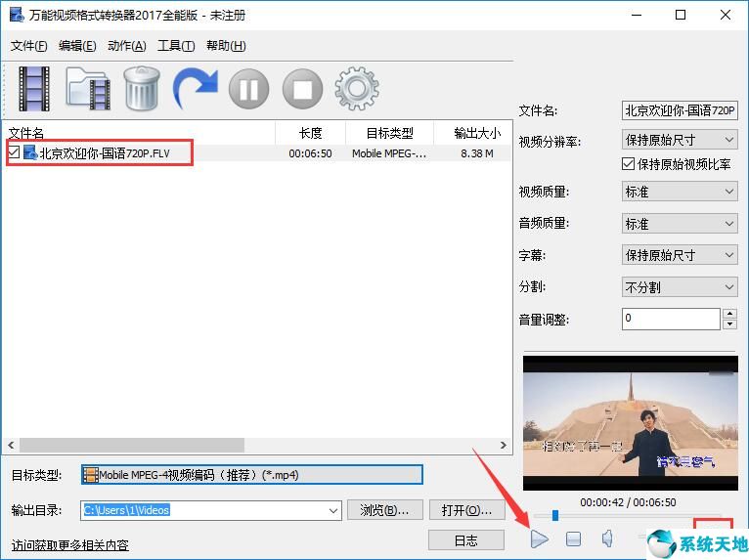The width and height of the screenshot is (749, 560).
Task: Toggle 保持原始视频比率 checkbox
Action: click(629, 164)
